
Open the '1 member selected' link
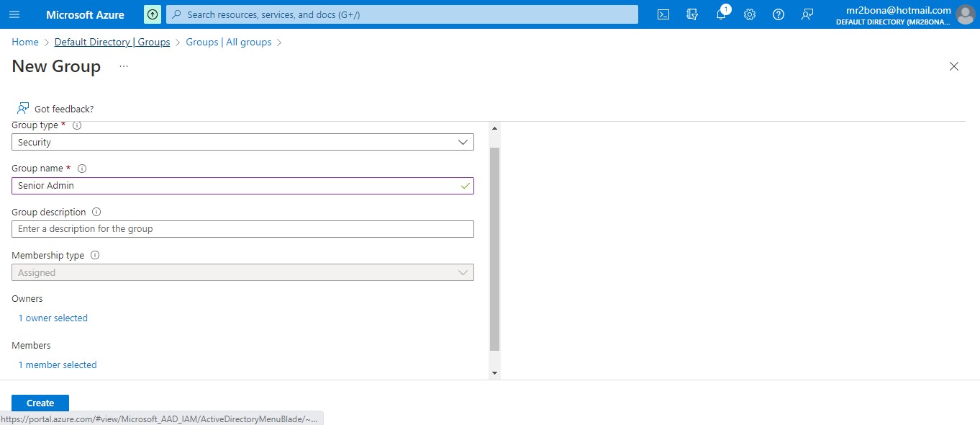tap(57, 364)
